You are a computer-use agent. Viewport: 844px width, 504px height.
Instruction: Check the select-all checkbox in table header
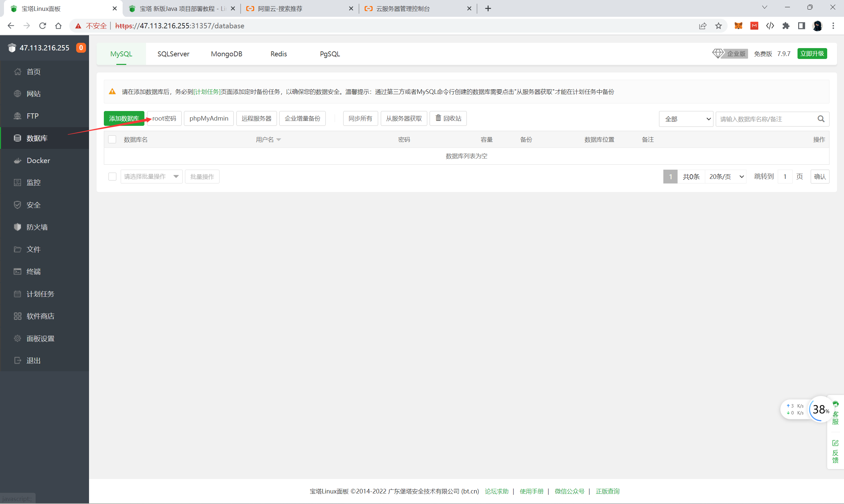click(112, 140)
